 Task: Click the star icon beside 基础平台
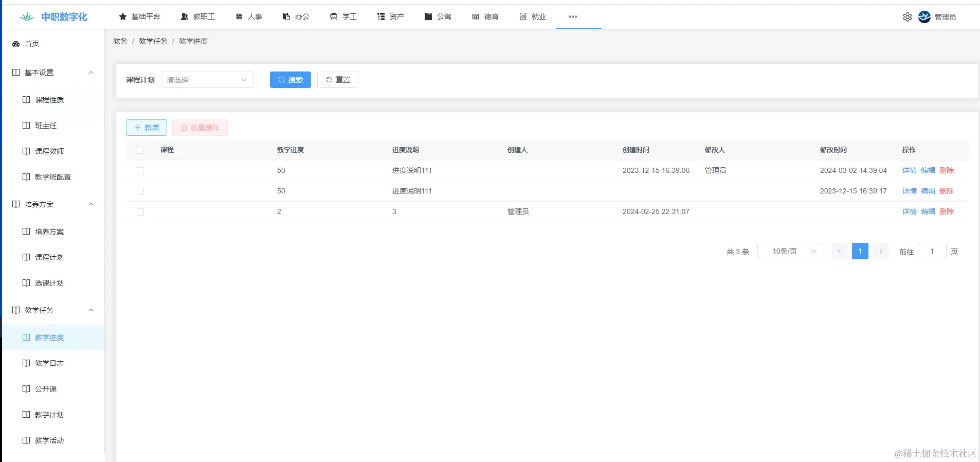coord(123,16)
